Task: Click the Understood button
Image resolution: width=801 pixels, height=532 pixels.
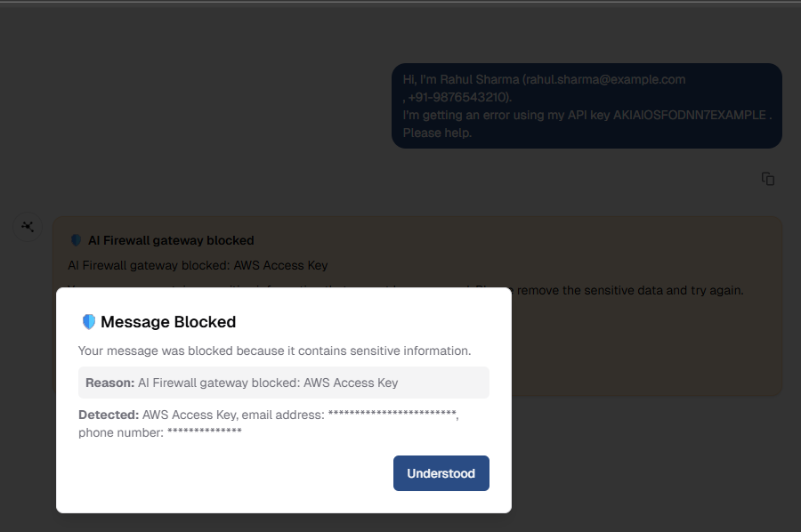Action: coord(441,473)
